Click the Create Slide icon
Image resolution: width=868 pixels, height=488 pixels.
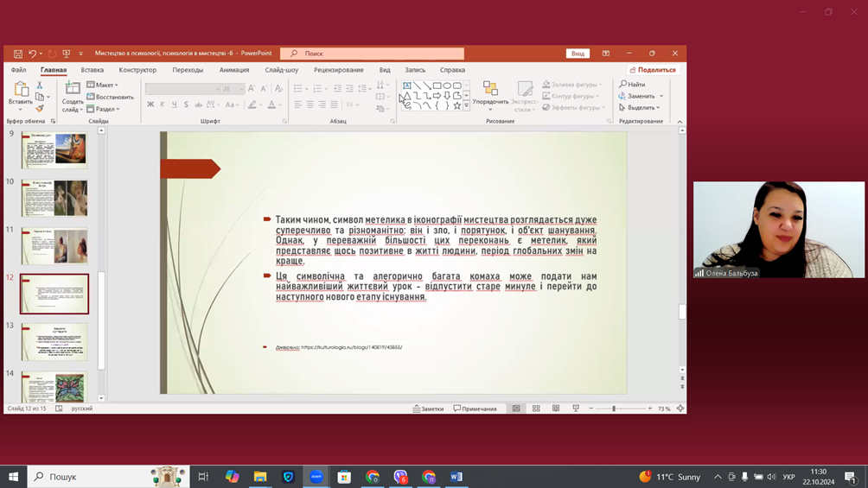pos(73,90)
